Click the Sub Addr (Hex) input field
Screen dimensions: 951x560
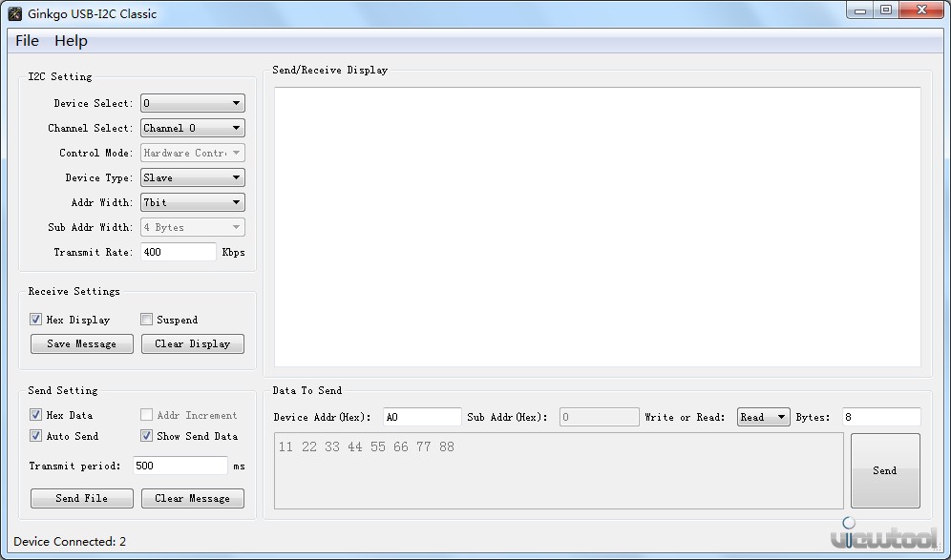tap(600, 417)
